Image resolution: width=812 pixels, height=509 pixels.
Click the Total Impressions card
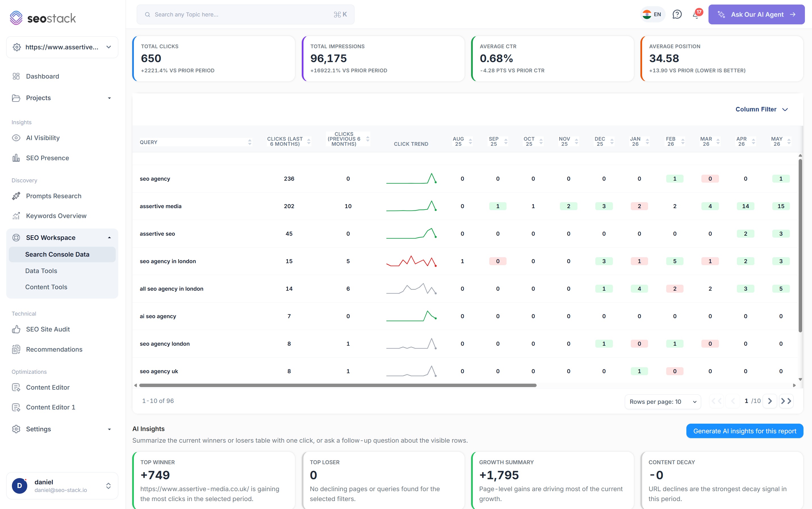(x=383, y=59)
